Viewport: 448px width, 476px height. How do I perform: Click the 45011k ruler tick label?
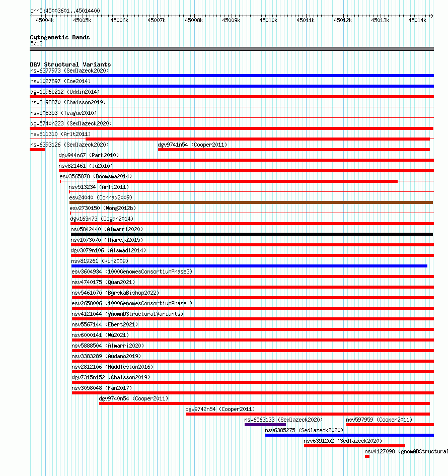[x=306, y=20]
